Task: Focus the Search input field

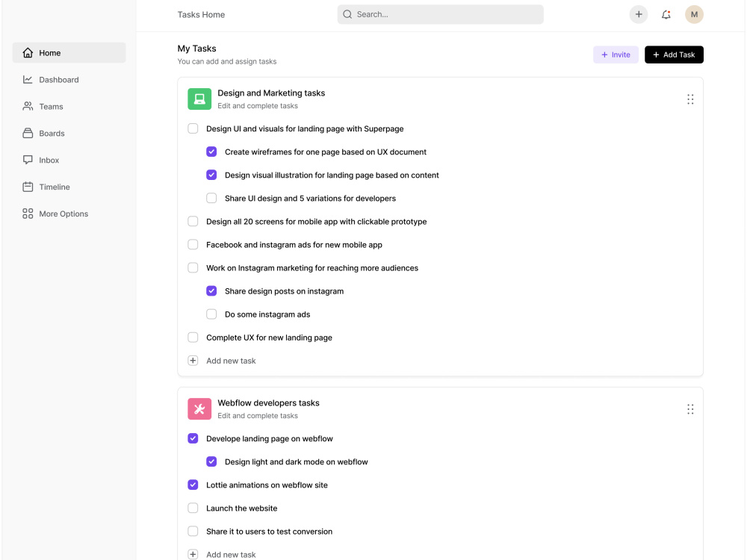Action: coord(440,14)
